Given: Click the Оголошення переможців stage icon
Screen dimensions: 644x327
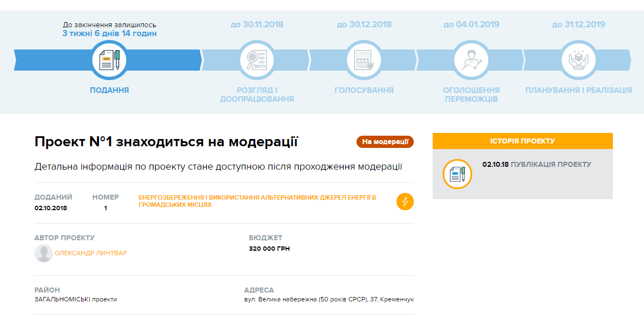Looking at the screenshot, I should point(471,60).
